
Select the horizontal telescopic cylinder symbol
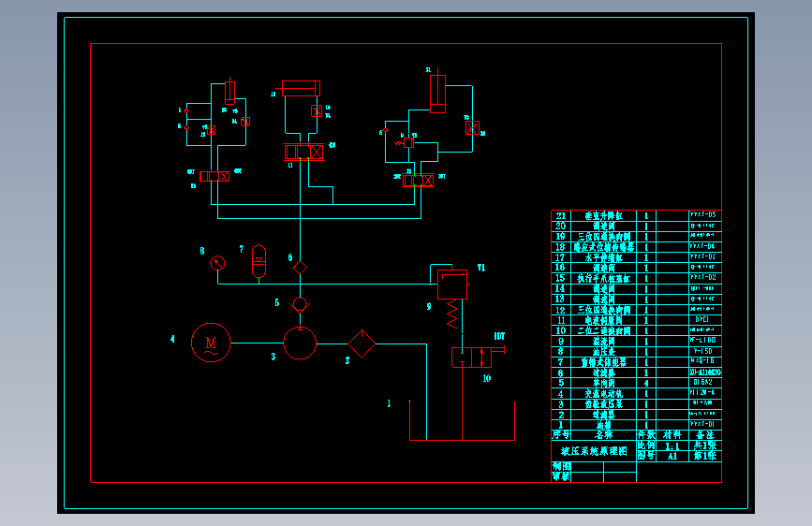(301, 89)
